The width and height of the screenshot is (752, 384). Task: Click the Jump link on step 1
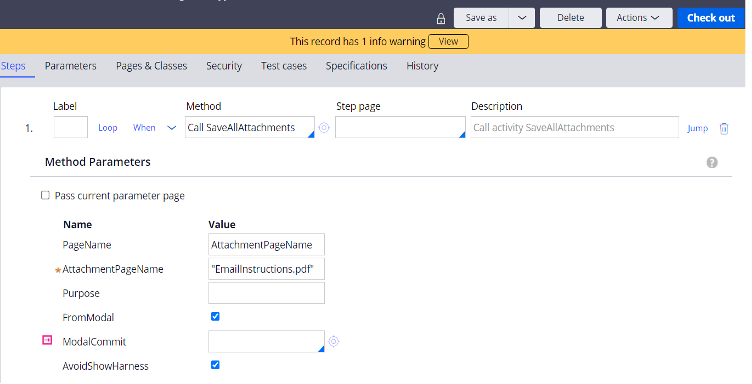click(697, 128)
